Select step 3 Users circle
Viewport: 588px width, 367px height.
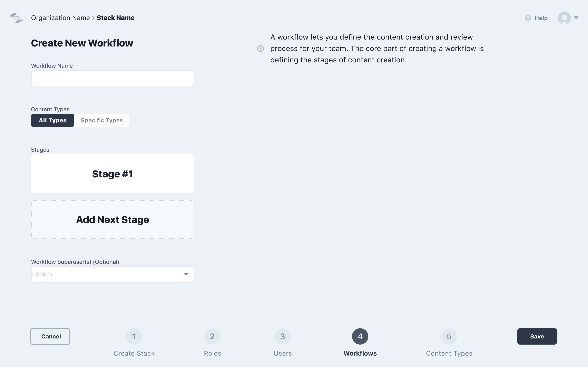pos(282,336)
